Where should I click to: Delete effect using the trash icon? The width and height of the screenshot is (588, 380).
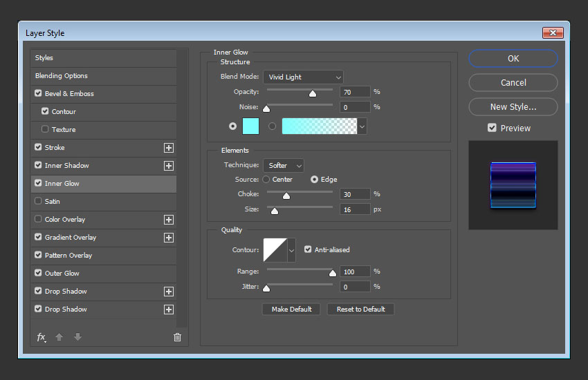tap(177, 337)
